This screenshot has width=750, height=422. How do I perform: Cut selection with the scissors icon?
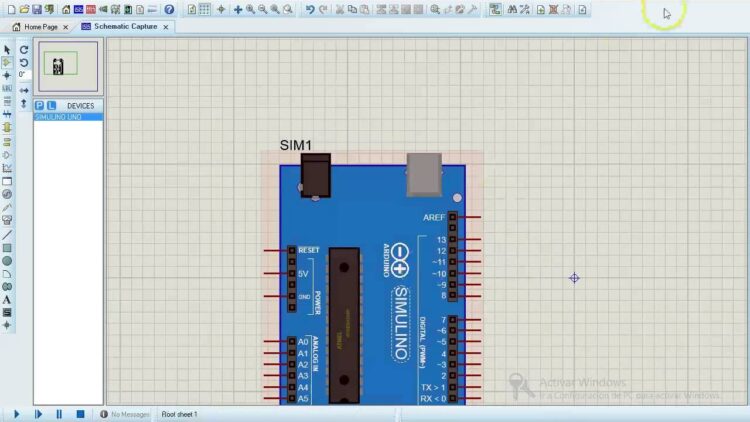[340, 10]
